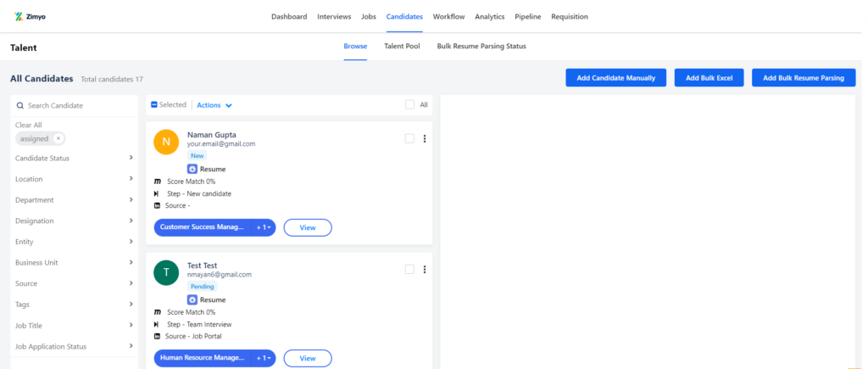Check the All candidates checkbox
The image size is (868, 369).
(409, 104)
